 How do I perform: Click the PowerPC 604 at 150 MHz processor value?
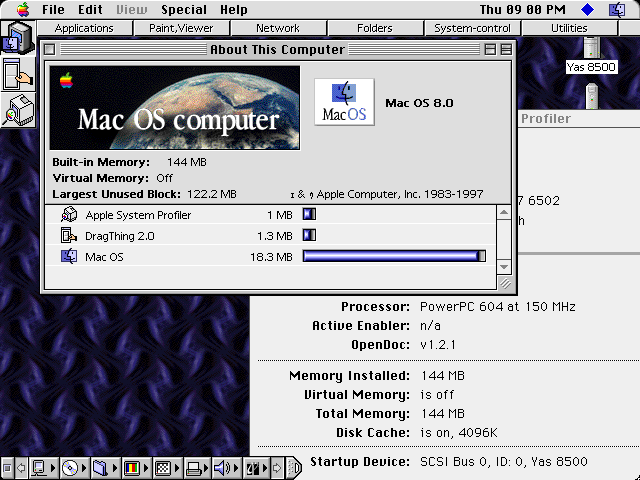coord(498,307)
